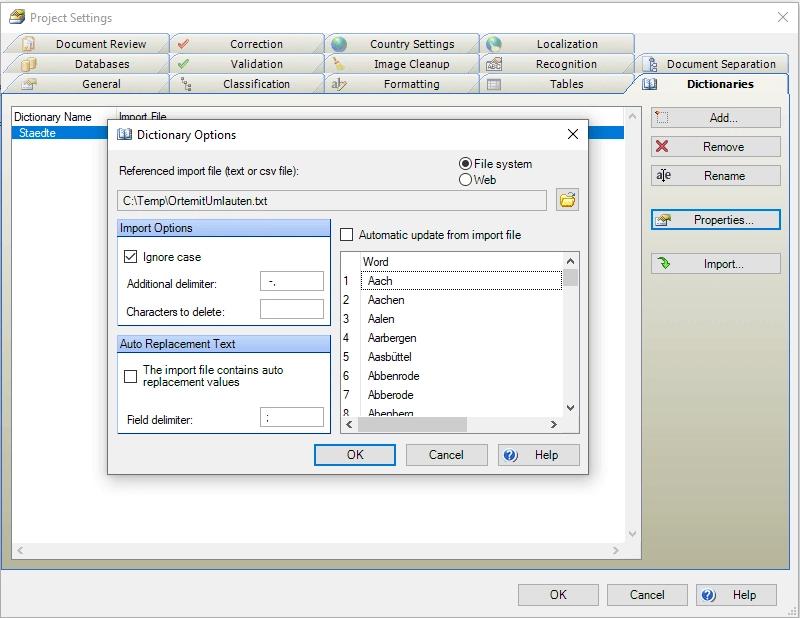Viewport: 800px width, 618px height.
Task: Click the red X Remove icon
Action: (662, 147)
